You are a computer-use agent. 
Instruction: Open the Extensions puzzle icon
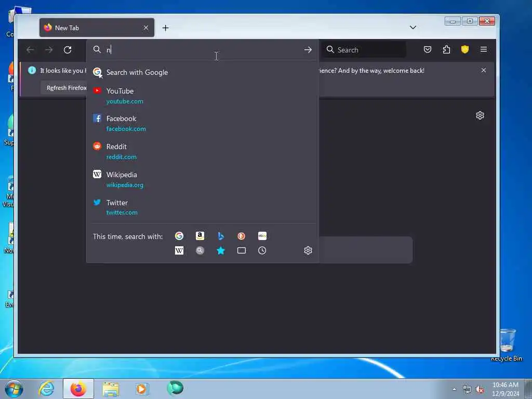[x=446, y=49]
